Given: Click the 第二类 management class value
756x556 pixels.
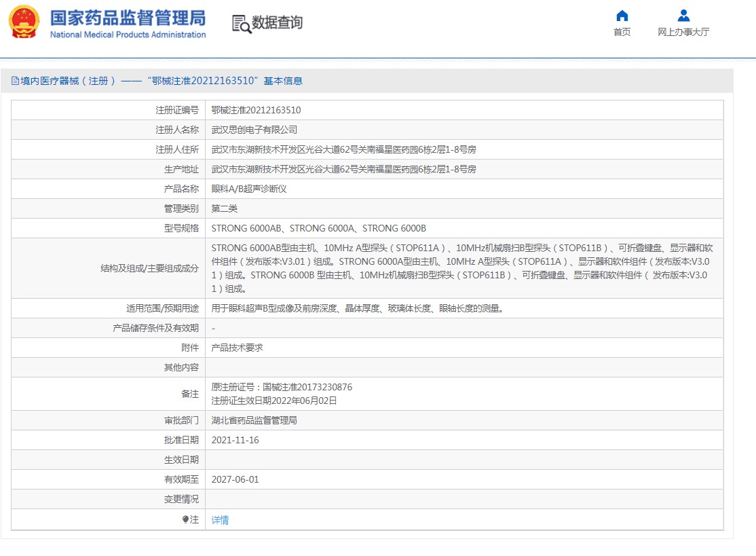Looking at the screenshot, I should (x=224, y=208).
